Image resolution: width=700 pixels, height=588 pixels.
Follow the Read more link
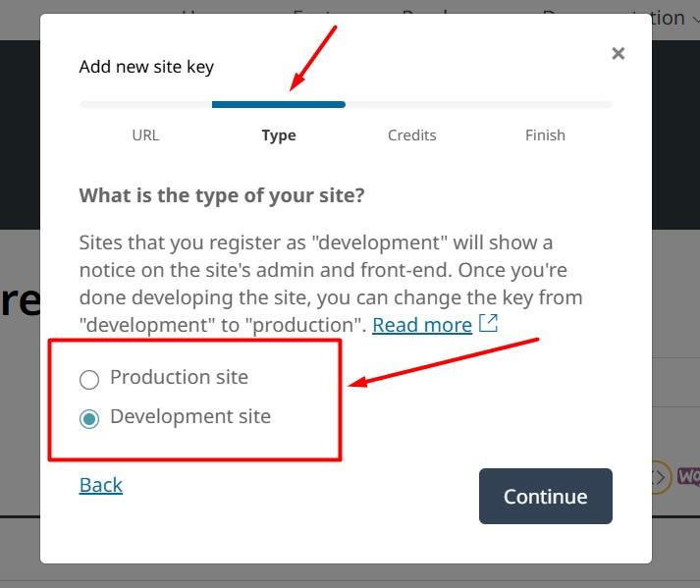(x=422, y=325)
